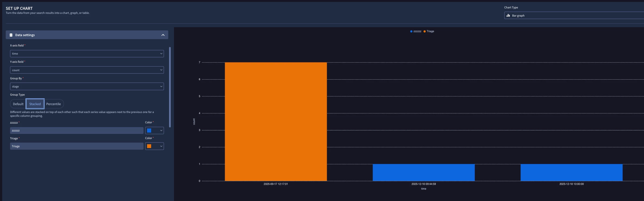Image resolution: width=644 pixels, height=201 pixels.
Task: Collapse the Data settings panel chevron
Action: [163, 35]
